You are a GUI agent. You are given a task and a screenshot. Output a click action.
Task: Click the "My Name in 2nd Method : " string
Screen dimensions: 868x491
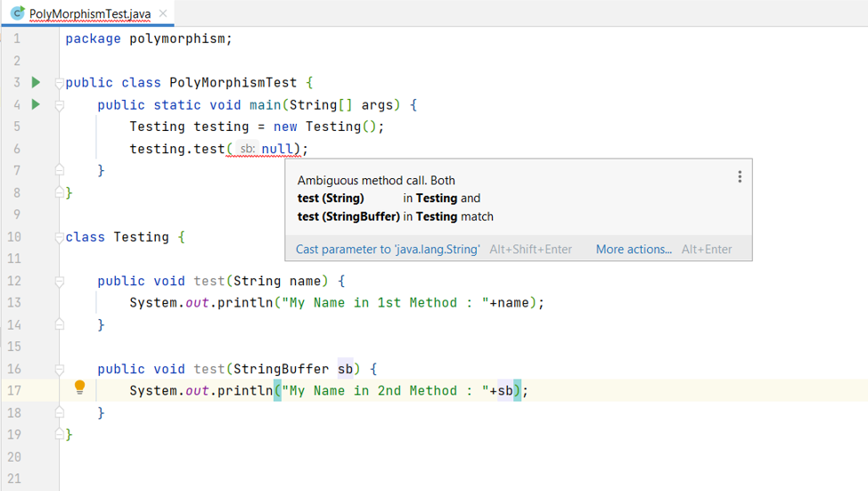[385, 391]
